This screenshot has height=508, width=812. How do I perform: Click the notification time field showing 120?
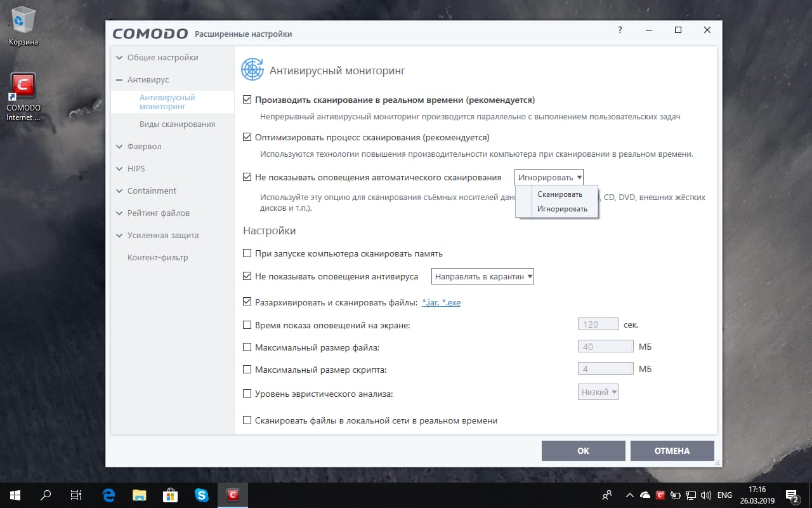(x=598, y=324)
